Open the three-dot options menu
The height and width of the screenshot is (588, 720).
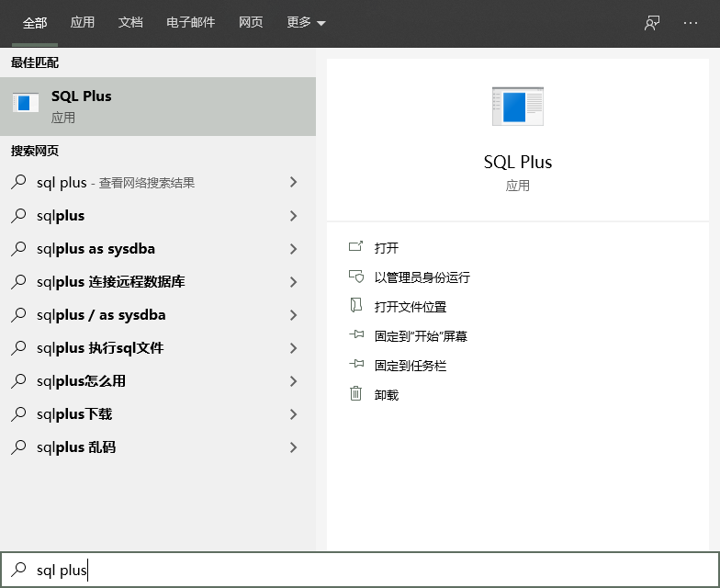(691, 23)
